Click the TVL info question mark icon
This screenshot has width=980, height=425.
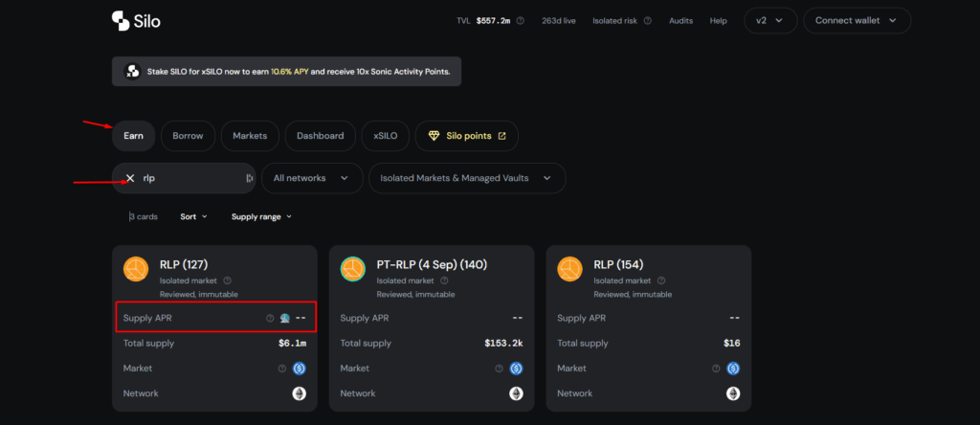point(521,21)
